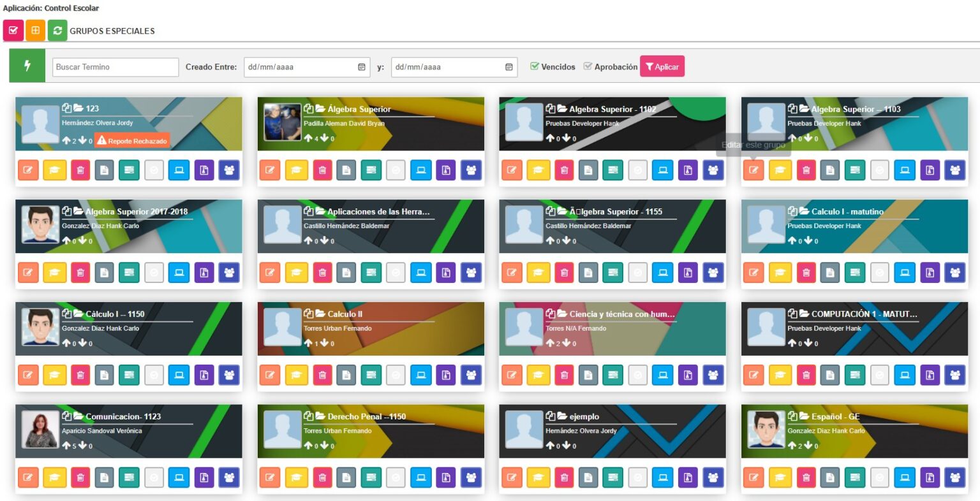Screen dimensions: 980x501
Task: Open the laptop icon under "Cálculo I -- 1150"
Action: 179,375
